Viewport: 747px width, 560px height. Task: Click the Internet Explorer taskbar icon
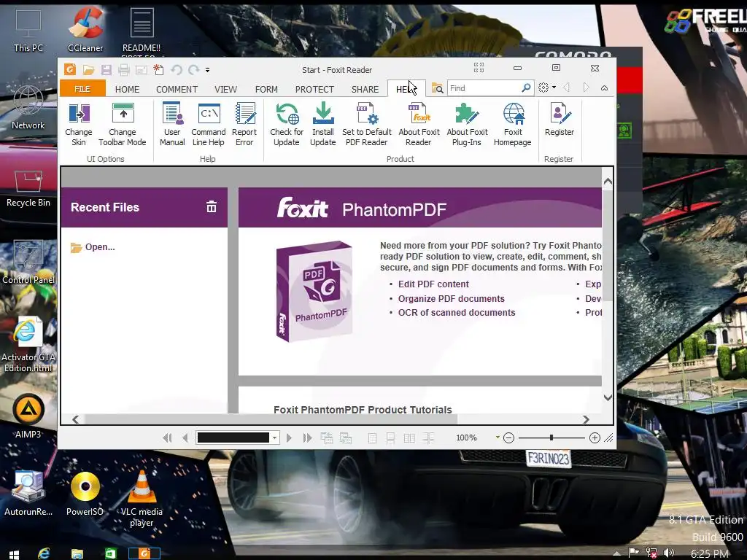pos(44,553)
